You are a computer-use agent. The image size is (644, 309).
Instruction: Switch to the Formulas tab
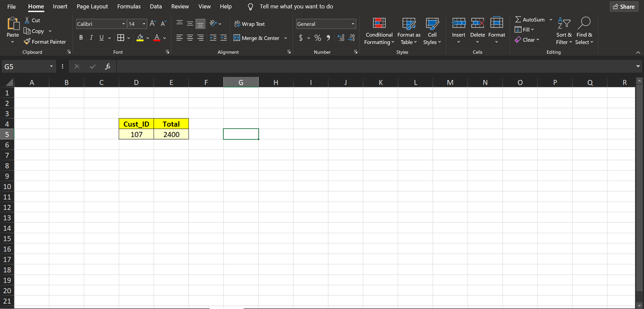(129, 6)
